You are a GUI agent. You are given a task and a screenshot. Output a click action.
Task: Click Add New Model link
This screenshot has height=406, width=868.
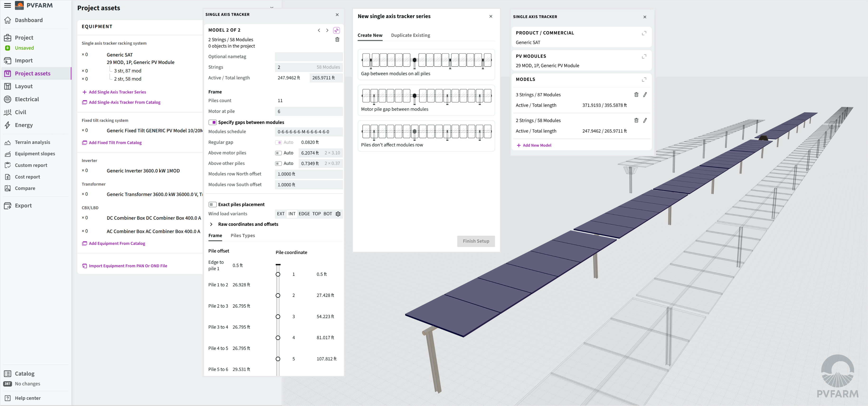coord(534,145)
